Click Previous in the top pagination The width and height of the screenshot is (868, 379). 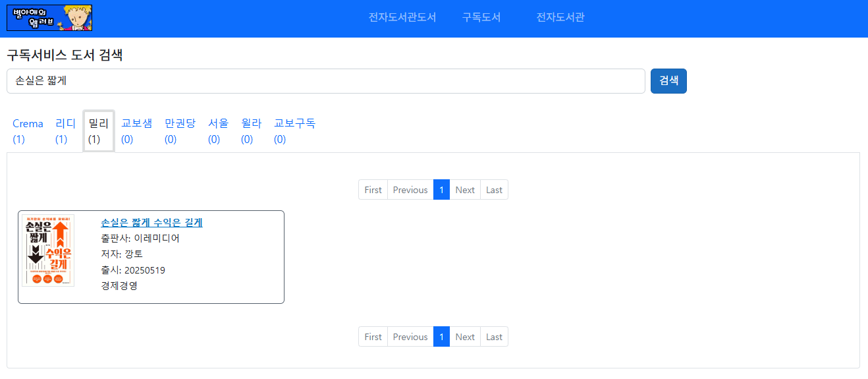pyautogui.click(x=410, y=190)
